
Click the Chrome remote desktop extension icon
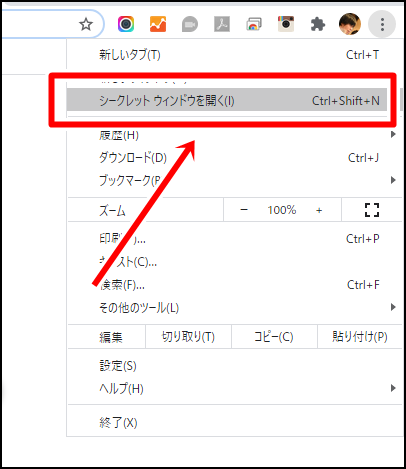[x=254, y=24]
